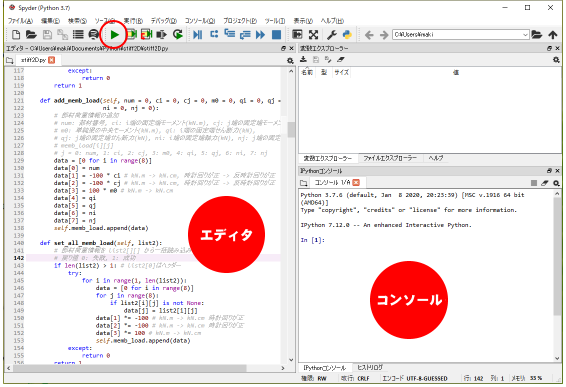
Task: Open the ヘルプ menu
Action: 332,21
